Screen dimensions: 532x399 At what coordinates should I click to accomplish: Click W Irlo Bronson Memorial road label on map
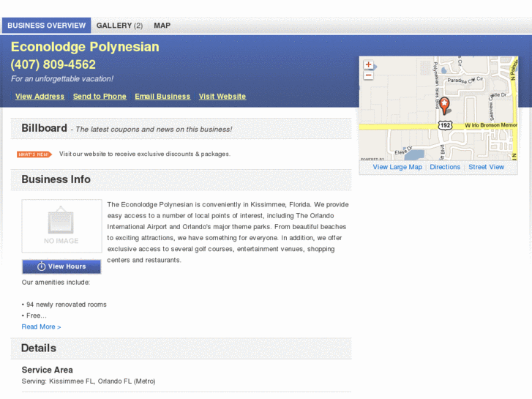(x=491, y=125)
